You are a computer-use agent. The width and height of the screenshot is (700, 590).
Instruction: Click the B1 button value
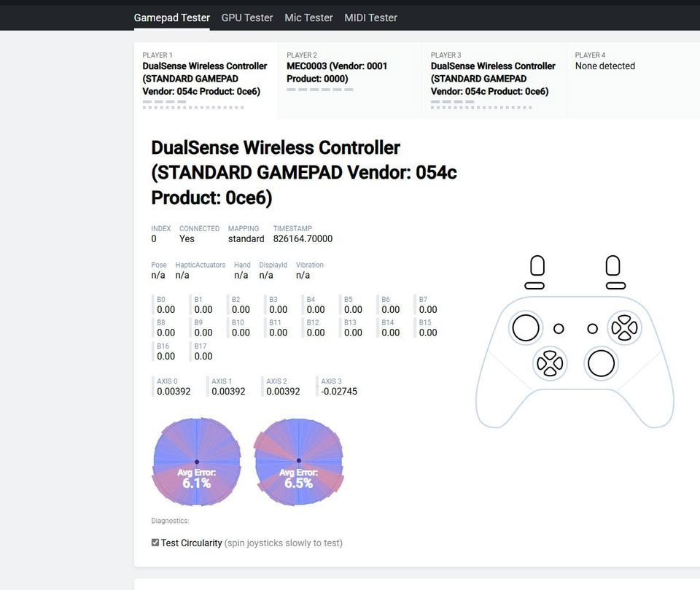pos(203,309)
